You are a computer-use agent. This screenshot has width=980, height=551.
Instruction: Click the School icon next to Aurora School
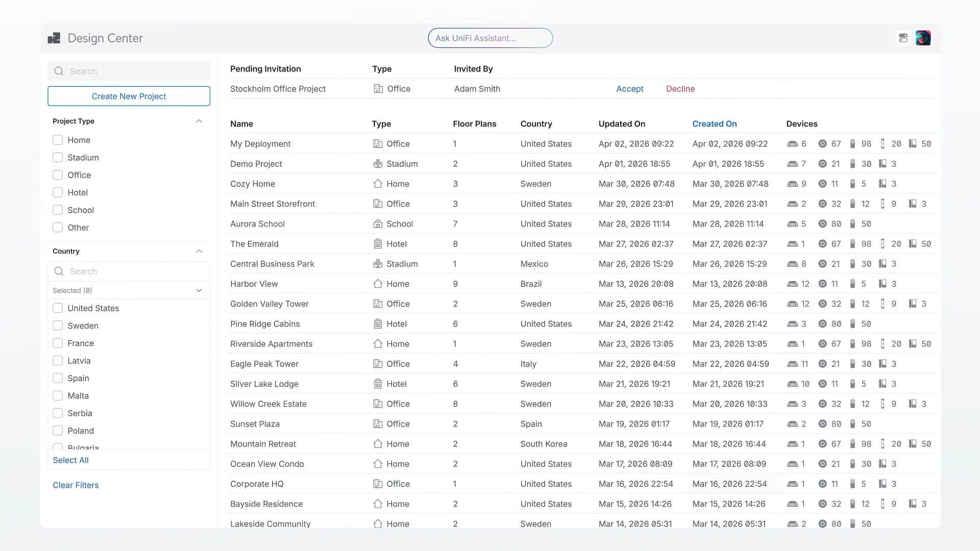click(378, 224)
